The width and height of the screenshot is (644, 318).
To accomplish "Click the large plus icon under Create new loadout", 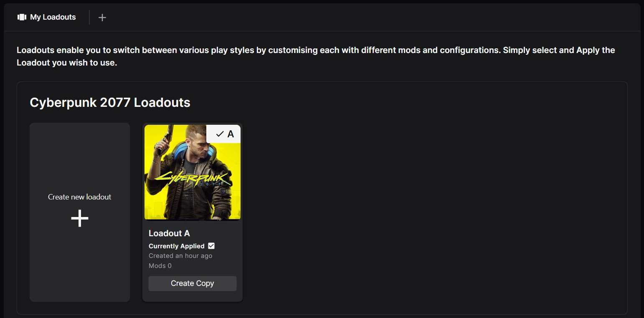I will tap(80, 218).
